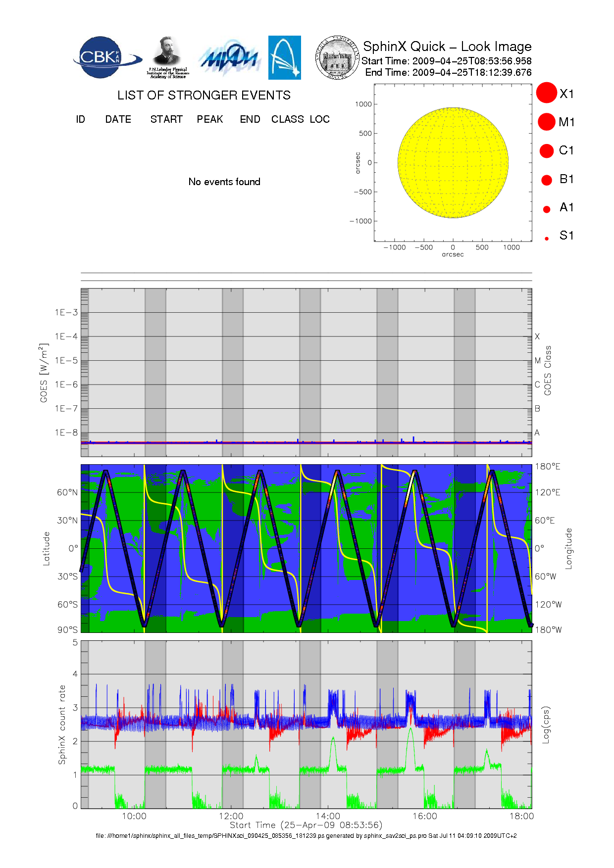The height and width of the screenshot is (868, 614).
Task: Click the blue square comet-style logo
Action: tap(284, 57)
